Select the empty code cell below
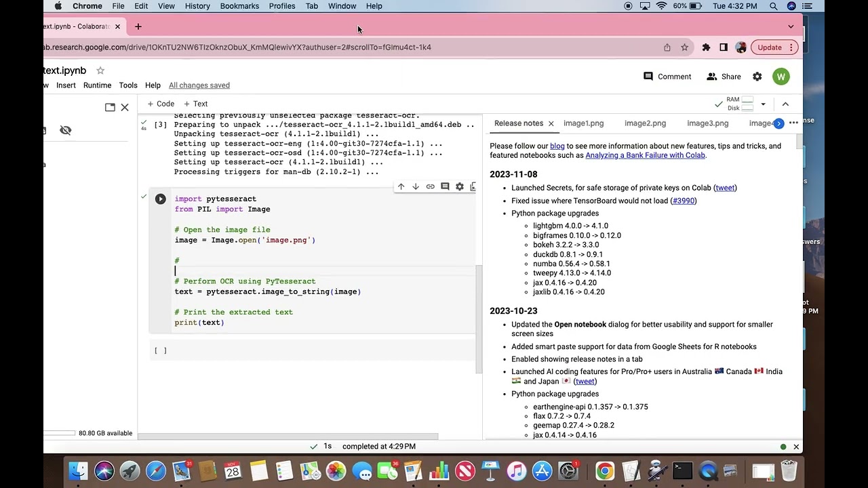This screenshot has width=868, height=488. (313, 350)
